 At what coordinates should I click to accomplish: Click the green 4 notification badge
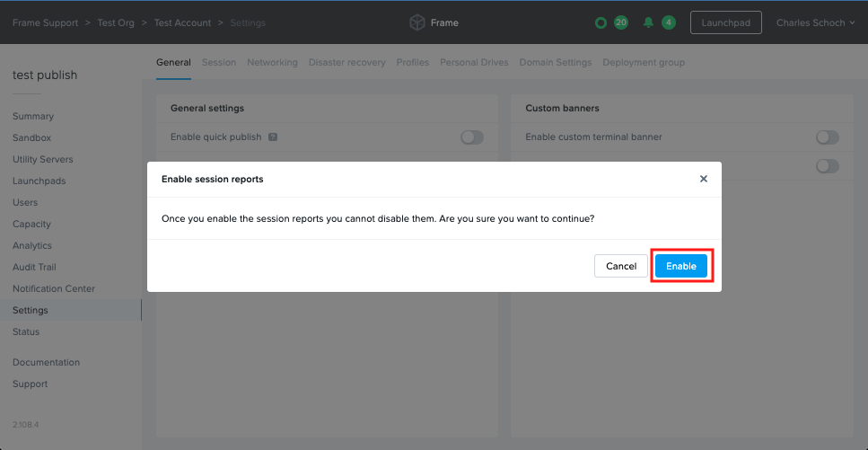click(x=669, y=22)
